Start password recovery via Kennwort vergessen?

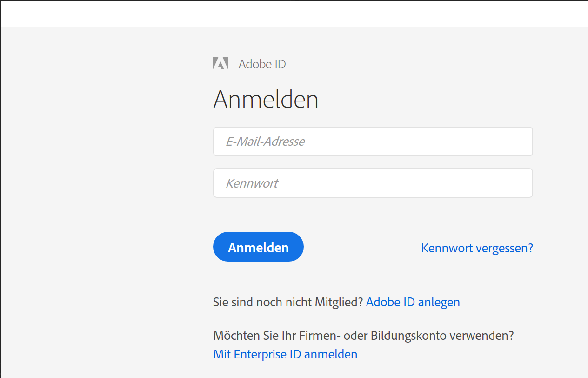tap(477, 248)
